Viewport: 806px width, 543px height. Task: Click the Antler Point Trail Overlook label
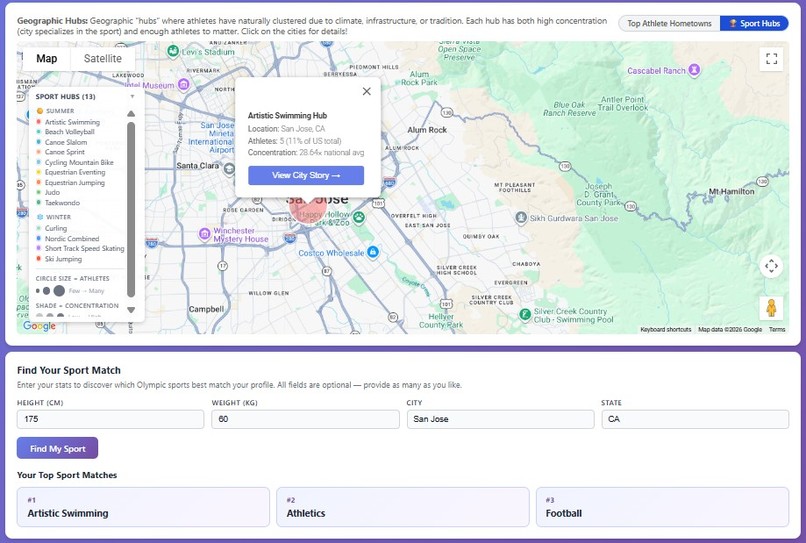(x=622, y=103)
